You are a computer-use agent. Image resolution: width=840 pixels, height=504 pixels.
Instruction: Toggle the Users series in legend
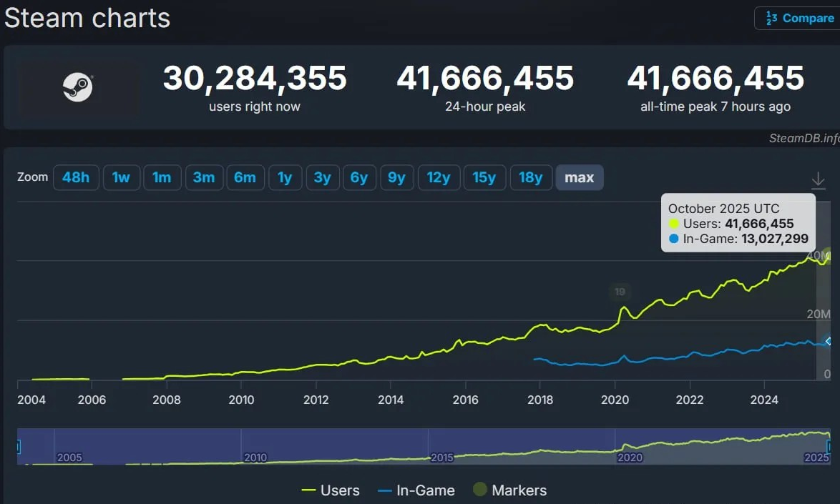331,490
